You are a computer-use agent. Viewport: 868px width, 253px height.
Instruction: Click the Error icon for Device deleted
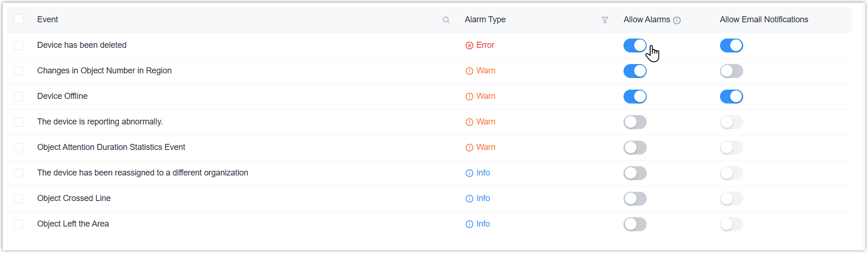469,45
